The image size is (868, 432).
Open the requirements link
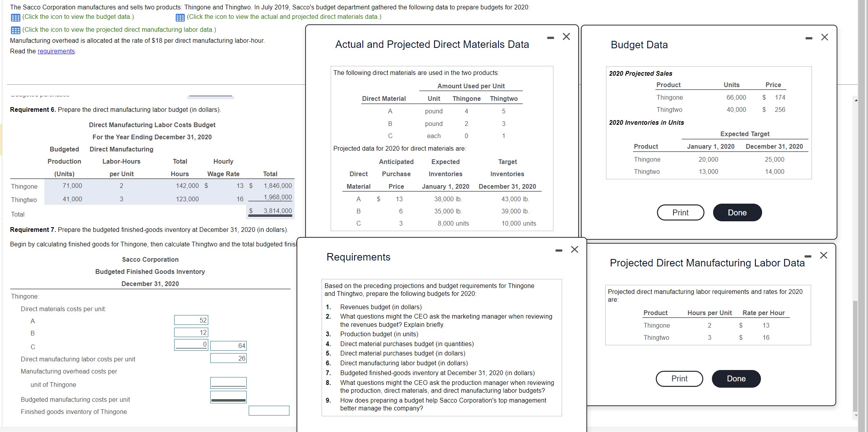pos(56,51)
